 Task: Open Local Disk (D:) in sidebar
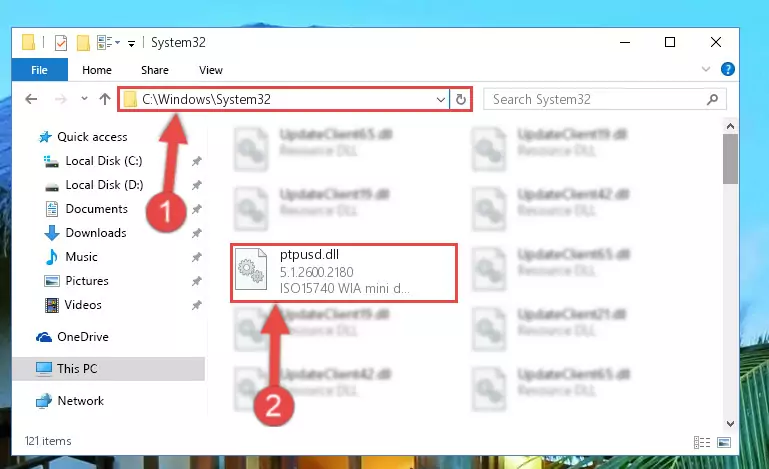point(104,185)
